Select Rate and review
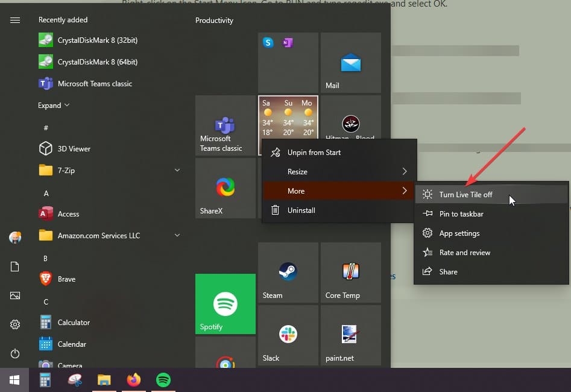 491,253
